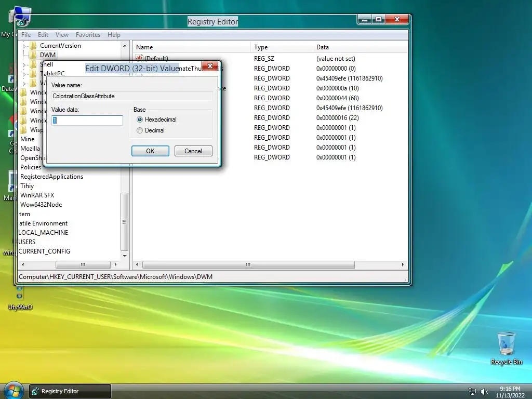Open the Edit menu

tap(43, 35)
